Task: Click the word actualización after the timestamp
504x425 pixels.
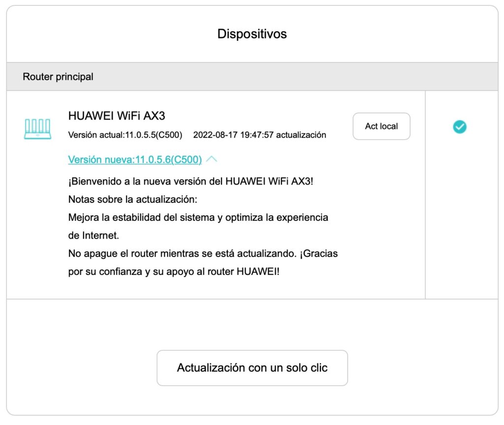Action: coord(301,135)
